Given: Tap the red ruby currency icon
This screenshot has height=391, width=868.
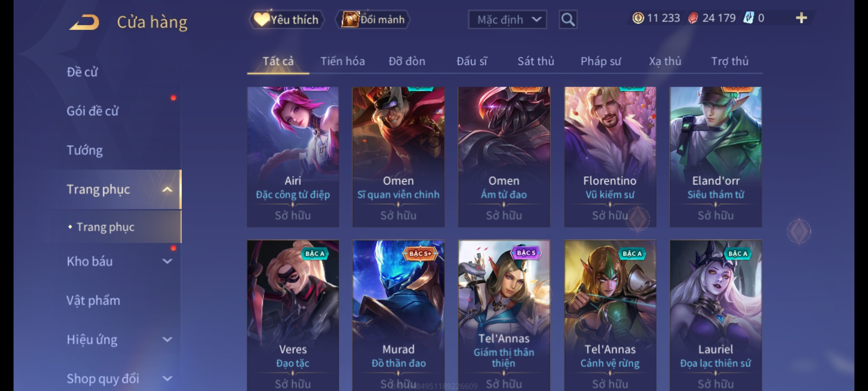Looking at the screenshot, I should 693,18.
